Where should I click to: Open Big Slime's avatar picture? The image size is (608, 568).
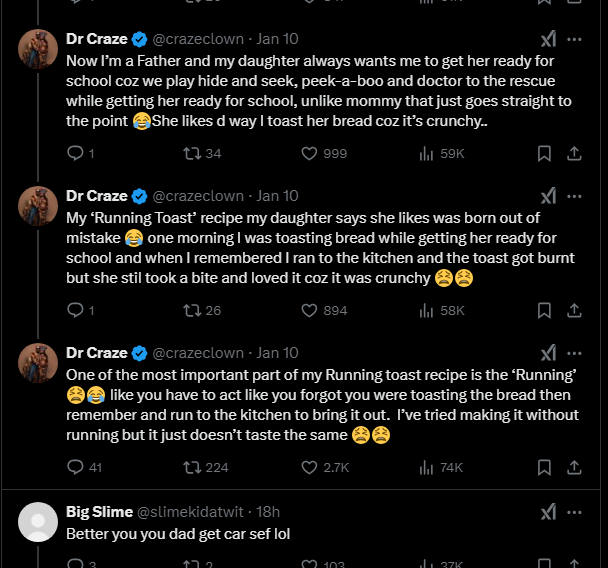pyautogui.click(x=39, y=521)
